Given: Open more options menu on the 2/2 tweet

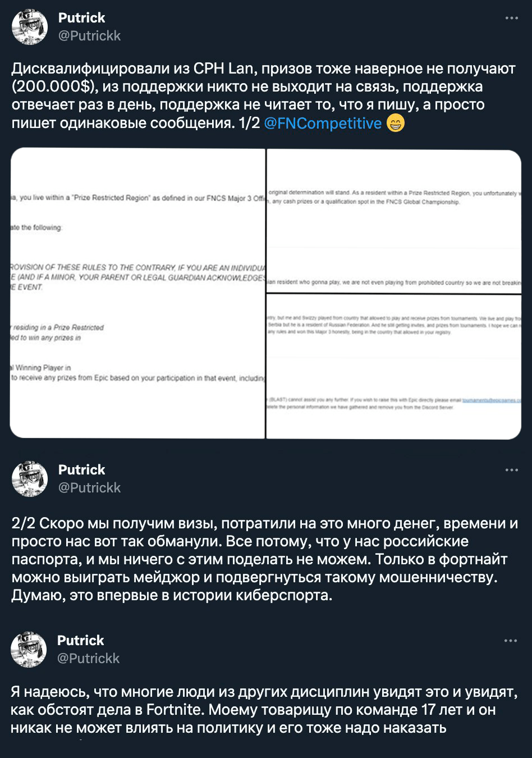Looking at the screenshot, I should pos(511,470).
